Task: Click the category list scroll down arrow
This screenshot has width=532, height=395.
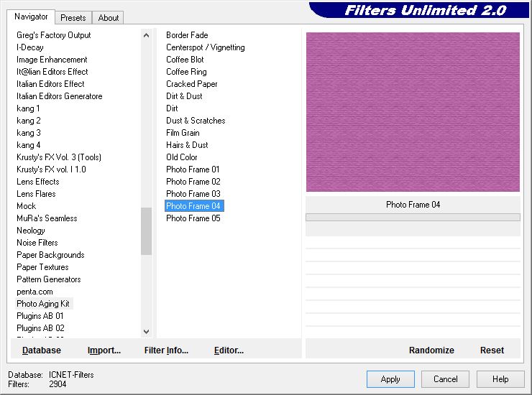Action: click(146, 332)
